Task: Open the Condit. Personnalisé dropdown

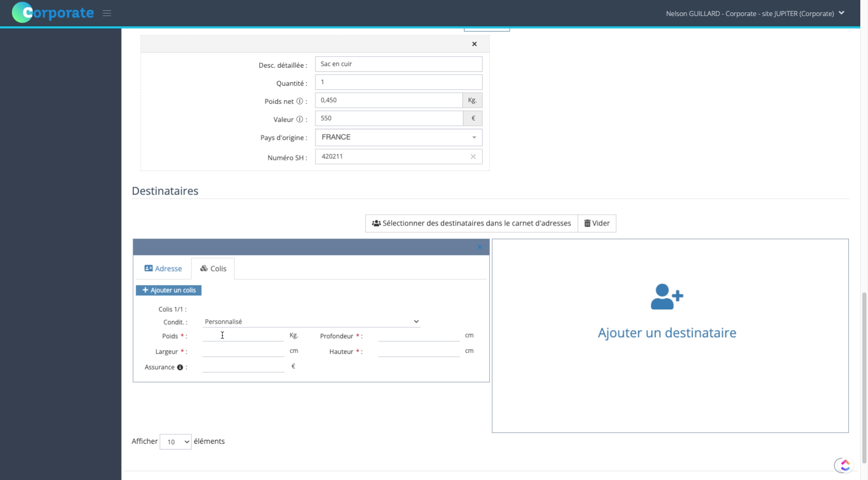Action: click(311, 322)
